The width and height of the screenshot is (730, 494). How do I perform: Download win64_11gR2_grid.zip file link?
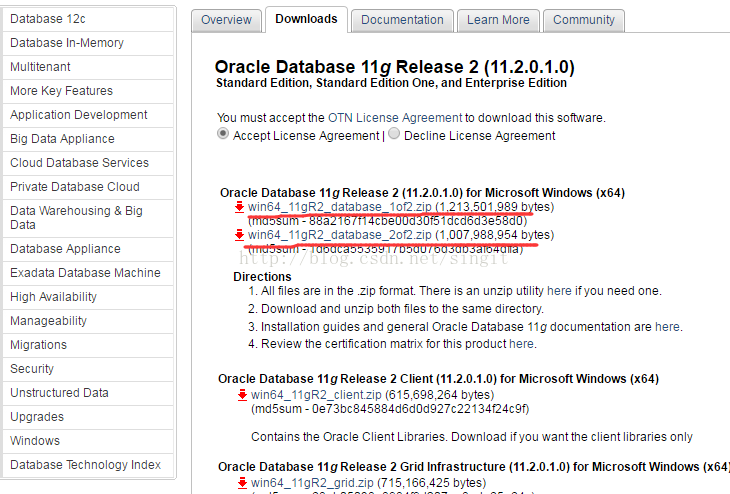pos(312,483)
